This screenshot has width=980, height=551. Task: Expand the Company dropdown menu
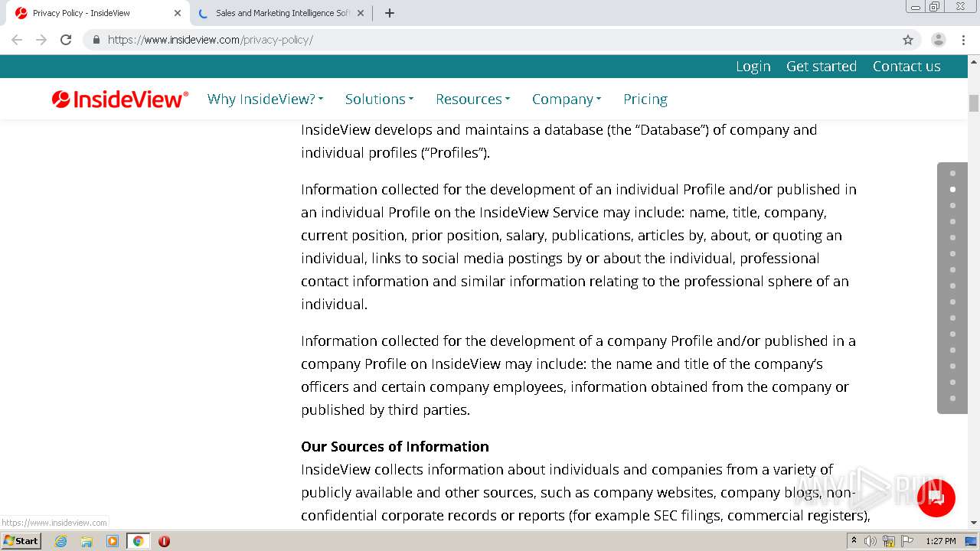click(567, 99)
